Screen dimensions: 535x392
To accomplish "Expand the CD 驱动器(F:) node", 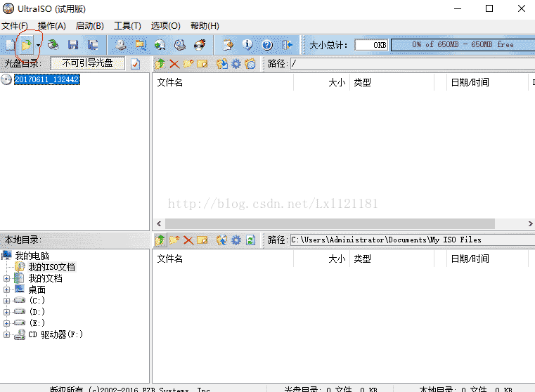I will coord(6,334).
